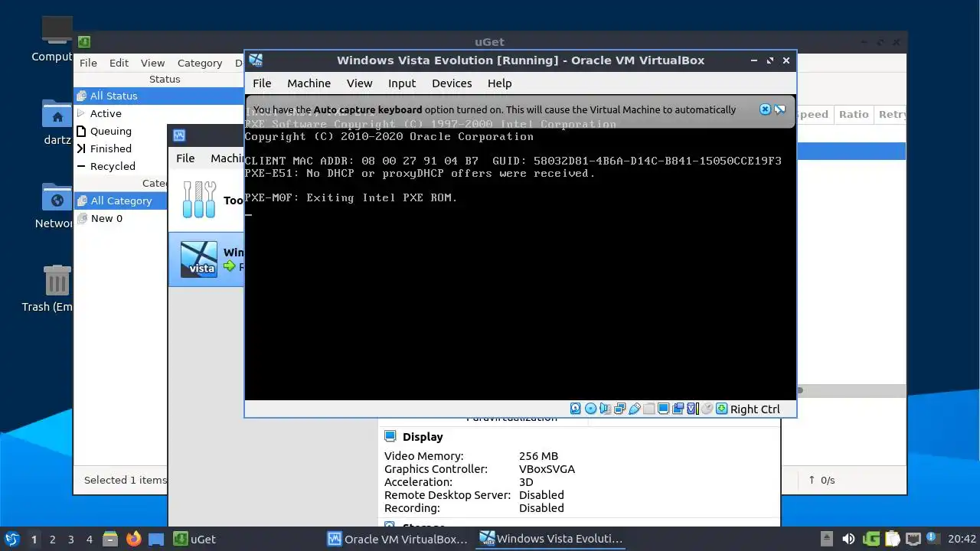The height and width of the screenshot is (551, 980).
Task: Click CPU virtualization indicator in VM status bar
Action: point(692,409)
